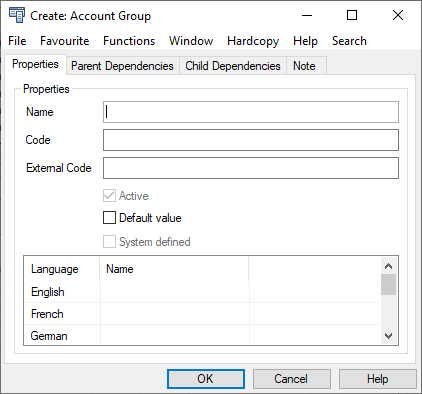
Task: Click the Help button at bottom
Action: point(378,379)
